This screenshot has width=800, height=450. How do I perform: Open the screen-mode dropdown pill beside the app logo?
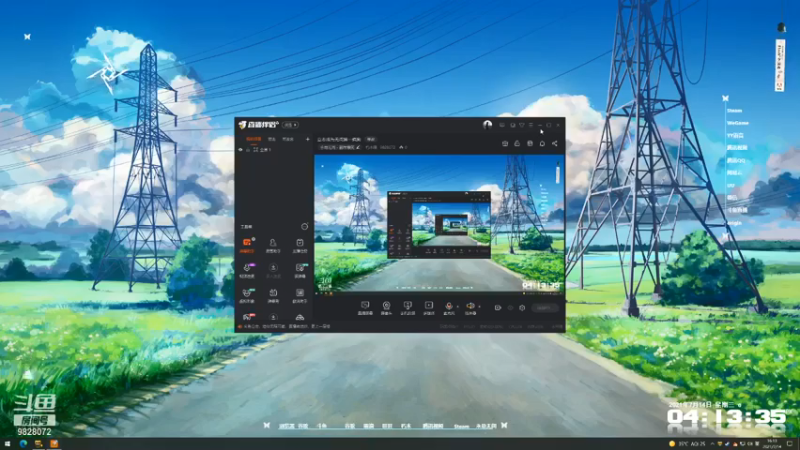tap(290, 125)
